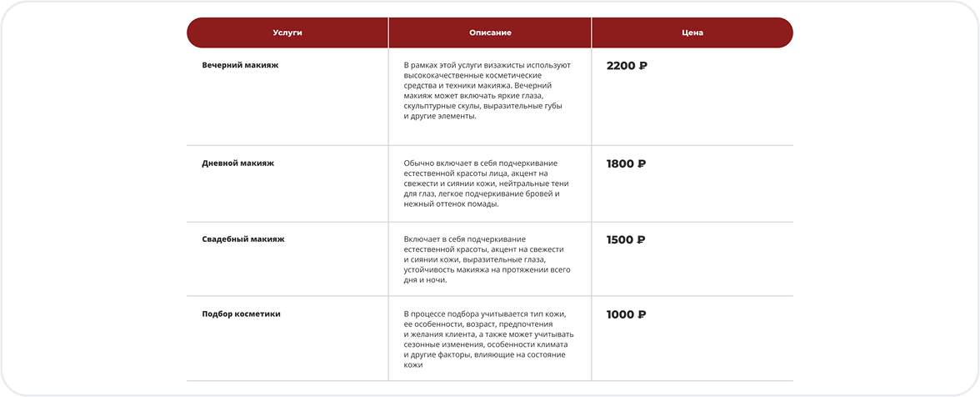Click the ruble sign next to 1800

point(642,164)
